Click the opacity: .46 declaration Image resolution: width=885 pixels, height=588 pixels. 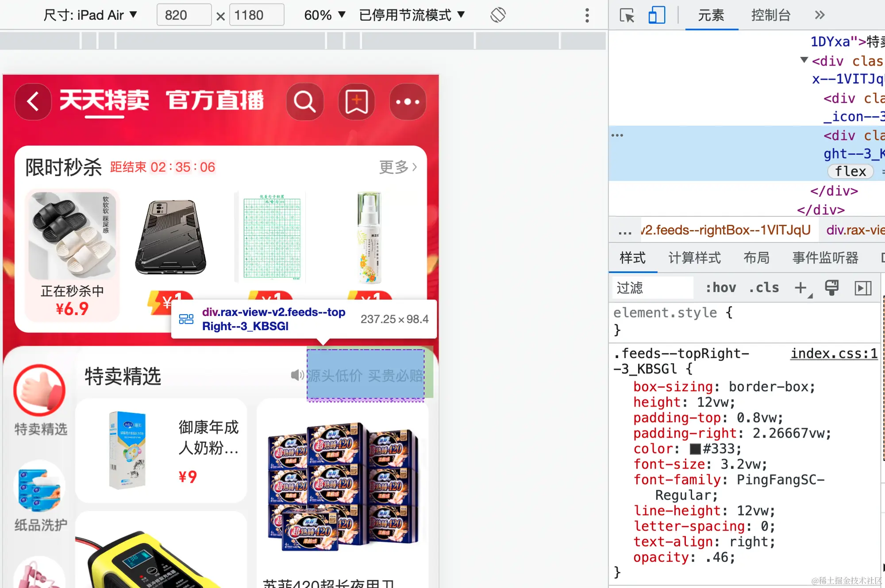[684, 557]
